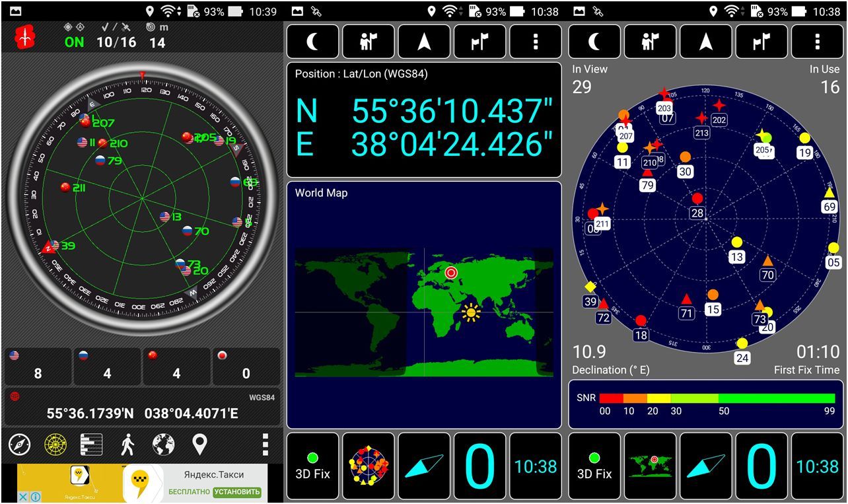The width and height of the screenshot is (848, 504).
Task: Tap the location pin icon in AndroiTS
Action: (199, 445)
